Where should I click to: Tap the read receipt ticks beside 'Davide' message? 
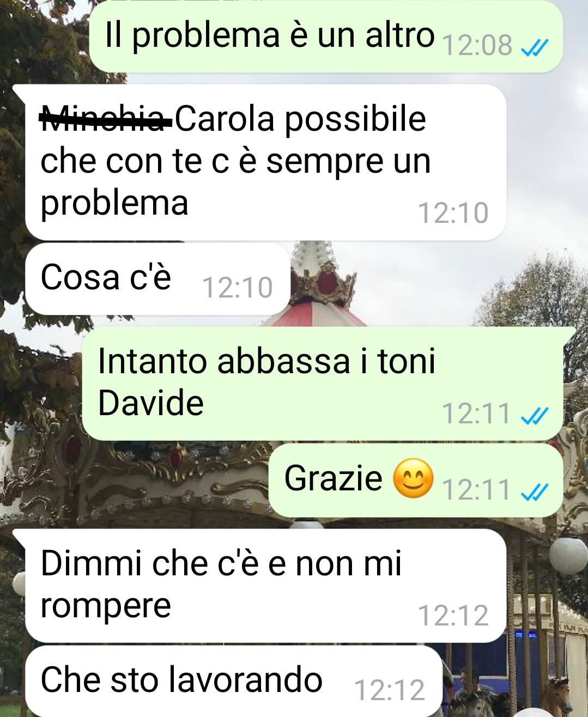point(534,417)
